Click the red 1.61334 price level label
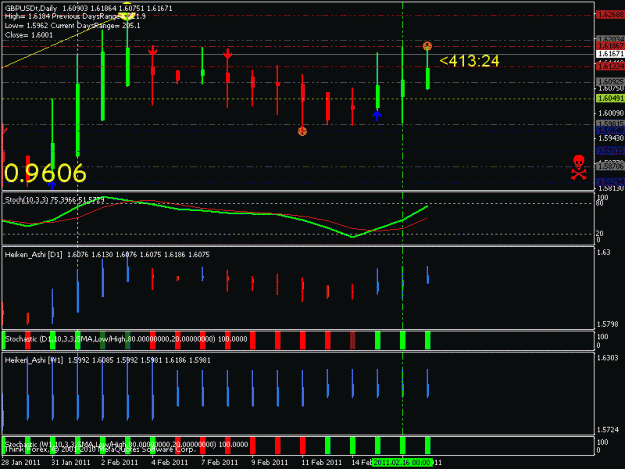Viewport: 625px width, 469px height. (611, 66)
